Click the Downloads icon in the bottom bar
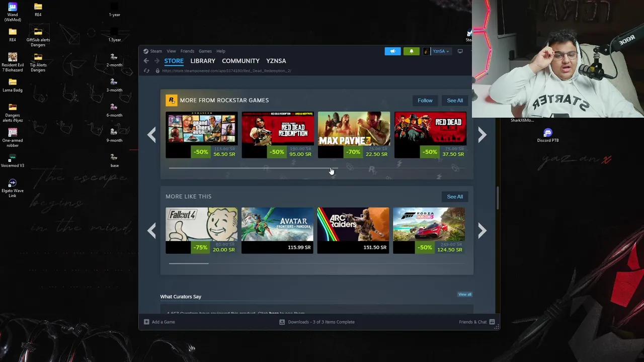Viewport: 644px width, 362px height. point(282,322)
